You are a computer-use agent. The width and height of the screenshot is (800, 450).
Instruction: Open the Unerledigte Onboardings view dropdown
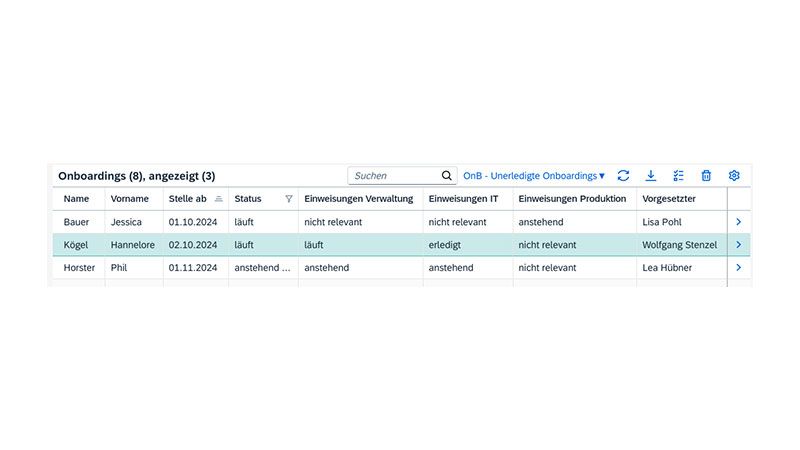pyautogui.click(x=534, y=176)
